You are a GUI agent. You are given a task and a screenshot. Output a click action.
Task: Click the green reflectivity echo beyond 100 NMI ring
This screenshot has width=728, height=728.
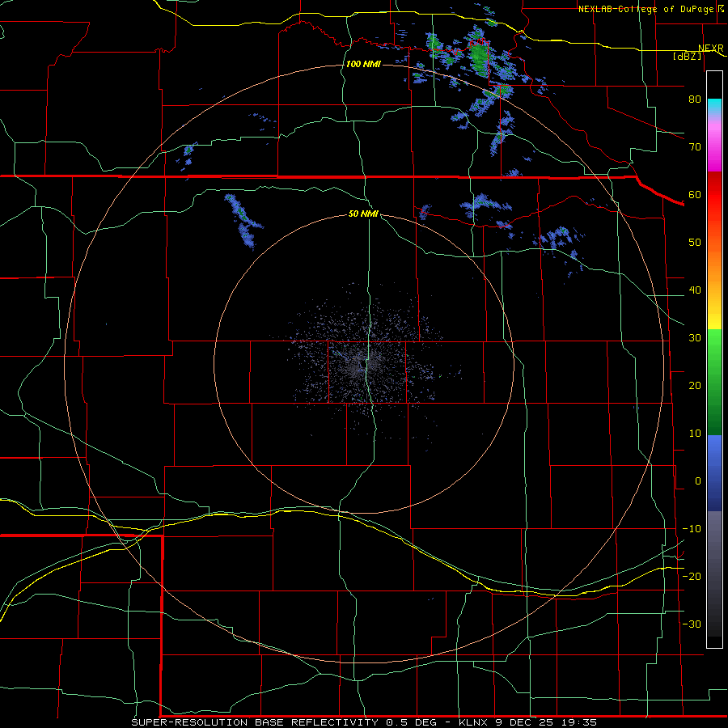(x=478, y=57)
